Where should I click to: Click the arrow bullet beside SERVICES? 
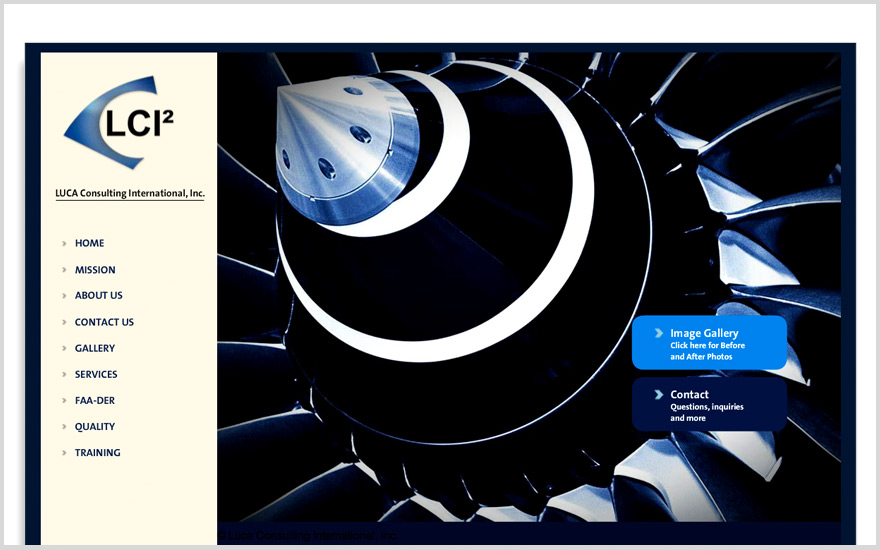tap(64, 374)
